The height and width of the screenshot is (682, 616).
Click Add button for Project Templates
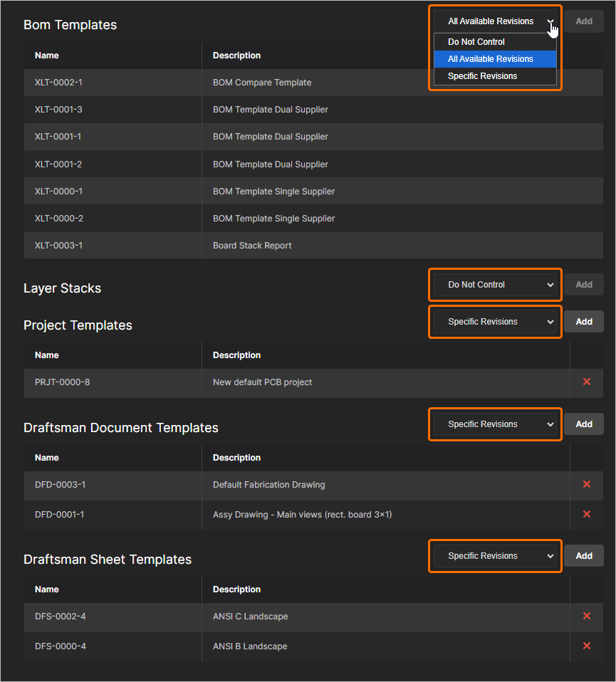click(584, 322)
